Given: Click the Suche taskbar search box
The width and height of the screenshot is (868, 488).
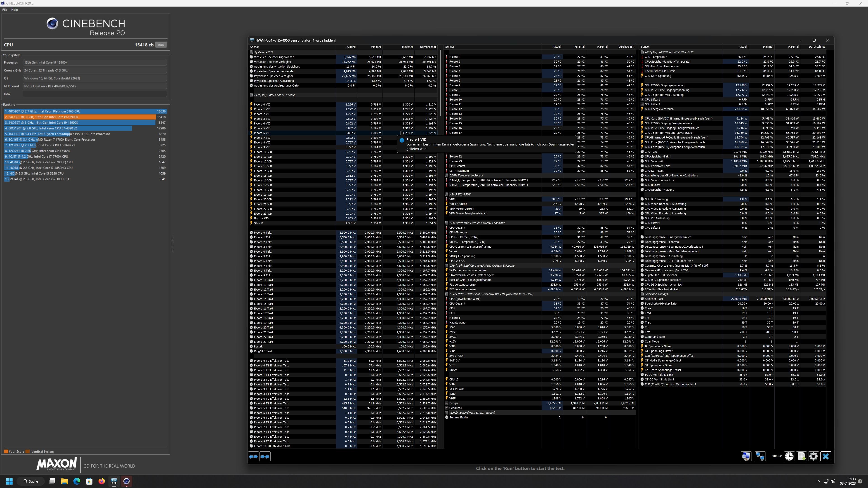Looking at the screenshot, I should click(31, 481).
